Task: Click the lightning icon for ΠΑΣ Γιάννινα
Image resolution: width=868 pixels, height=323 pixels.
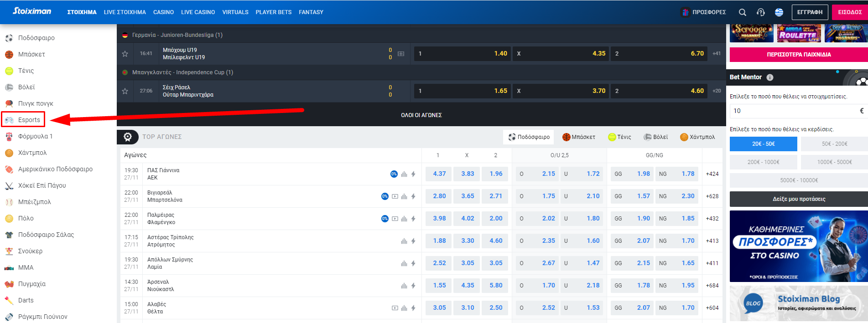Action: [413, 174]
